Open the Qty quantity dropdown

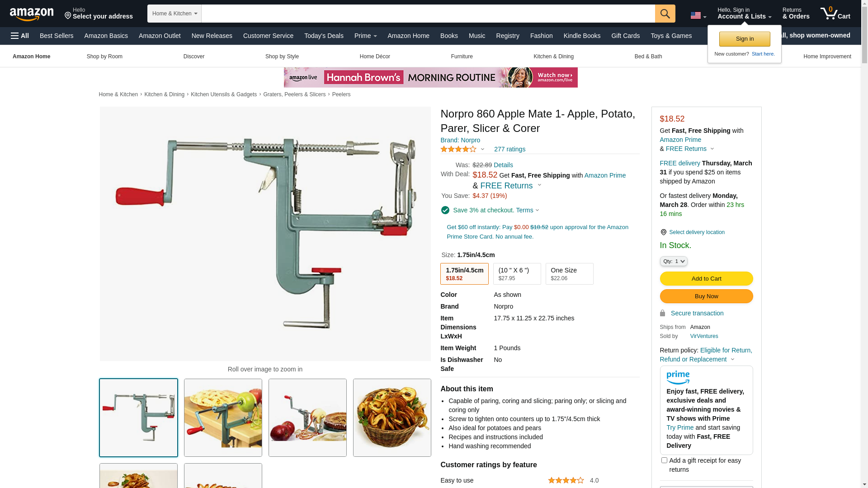click(674, 261)
